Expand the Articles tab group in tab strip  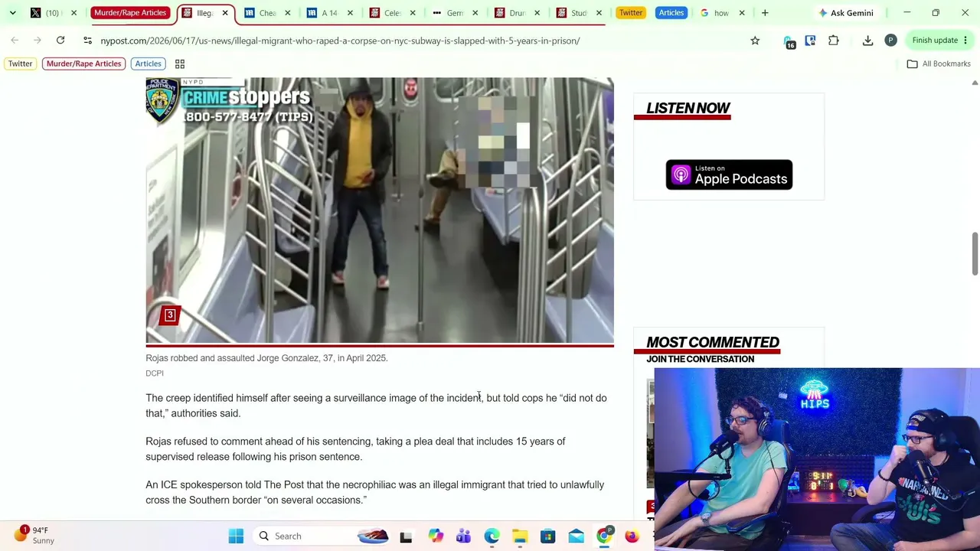pyautogui.click(x=671, y=13)
